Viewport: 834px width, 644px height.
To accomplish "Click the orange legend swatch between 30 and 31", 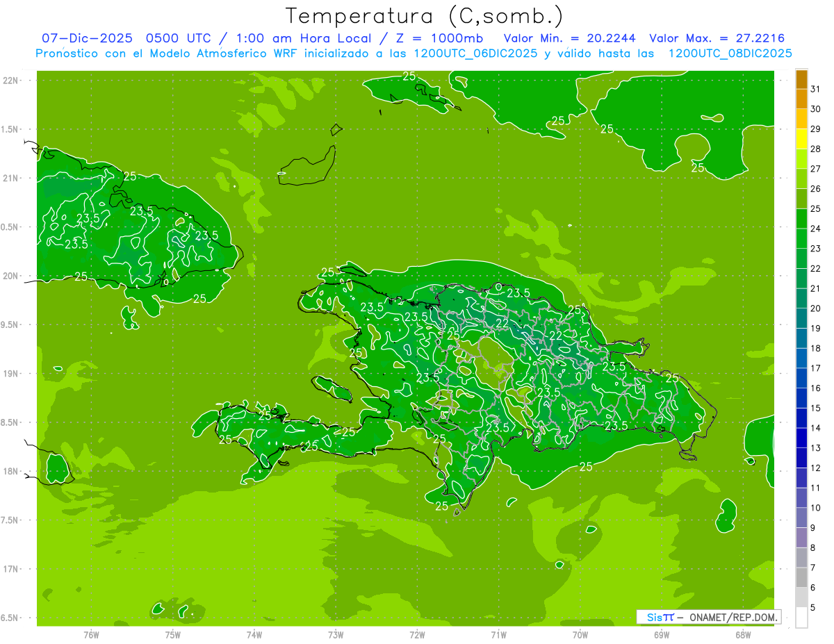I will [801, 99].
